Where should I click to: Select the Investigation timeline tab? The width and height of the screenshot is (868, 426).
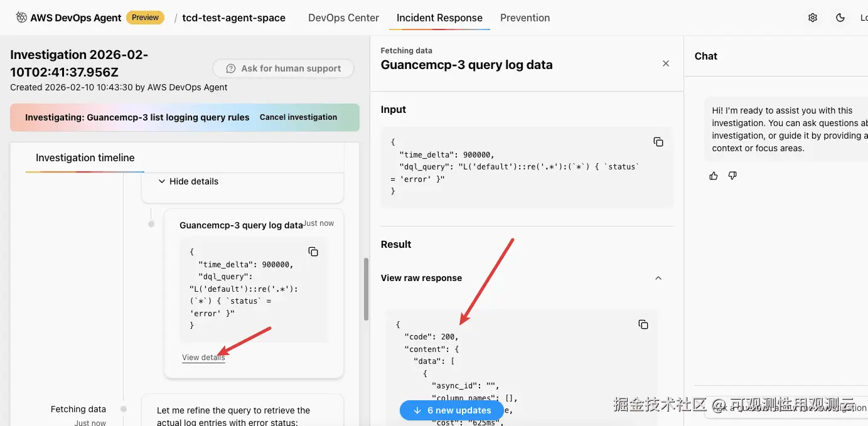[x=85, y=157]
